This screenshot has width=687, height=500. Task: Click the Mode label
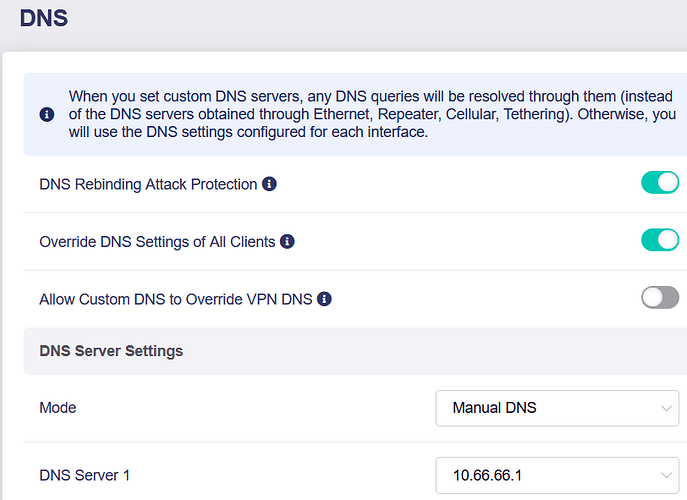58,408
